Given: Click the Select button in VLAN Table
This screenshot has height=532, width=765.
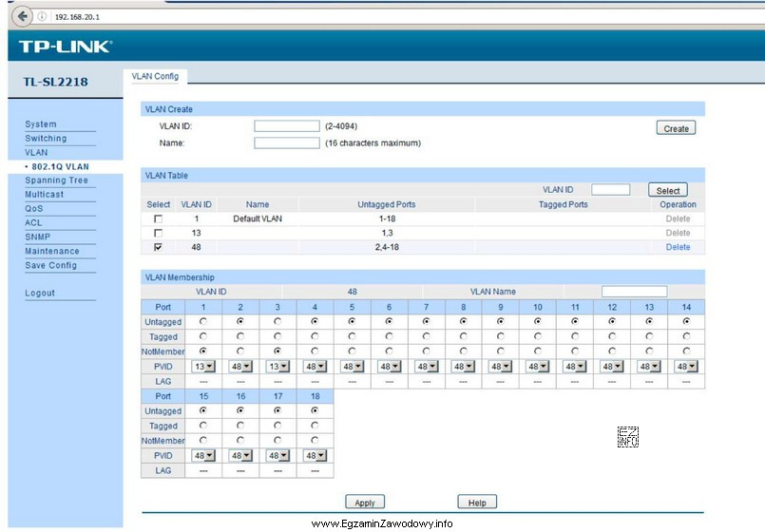Looking at the screenshot, I should [668, 190].
